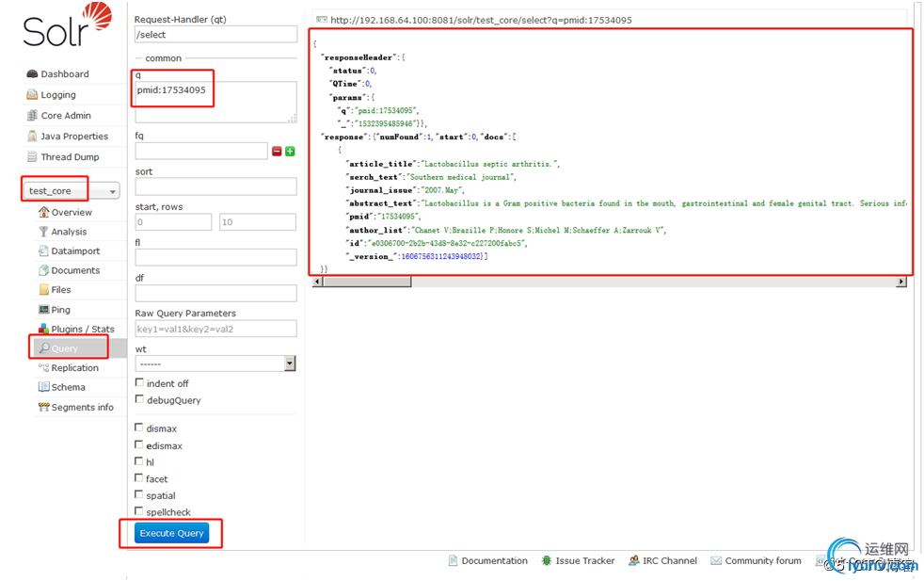
Task: Open the test_core core selector dropdown
Action: pos(72,190)
